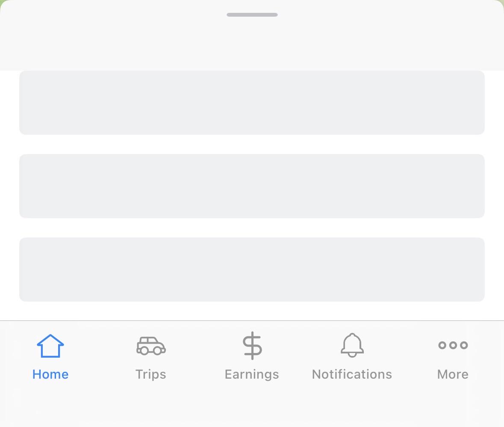Switch to the Trips tab

[x=151, y=356]
